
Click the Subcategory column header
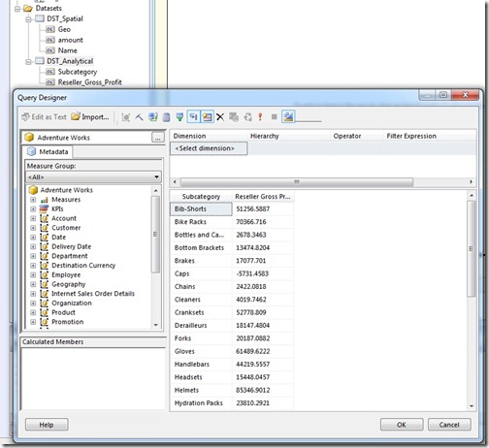(201, 197)
